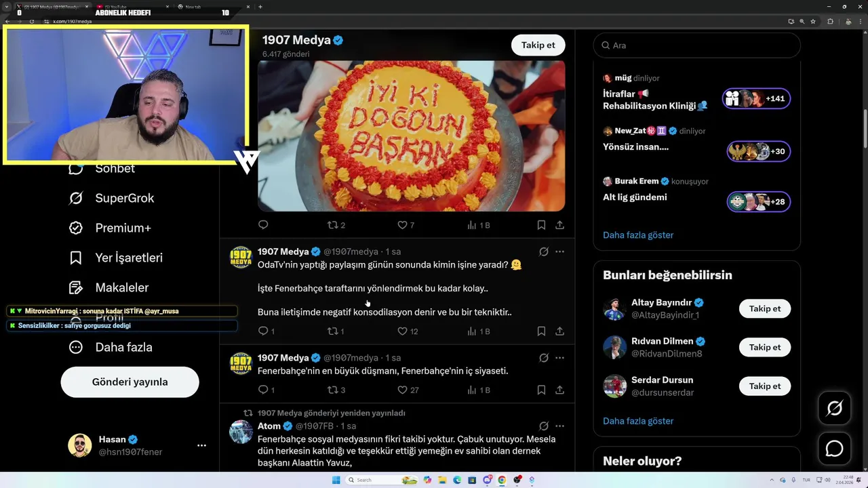Open the cake image in the post

(x=411, y=136)
